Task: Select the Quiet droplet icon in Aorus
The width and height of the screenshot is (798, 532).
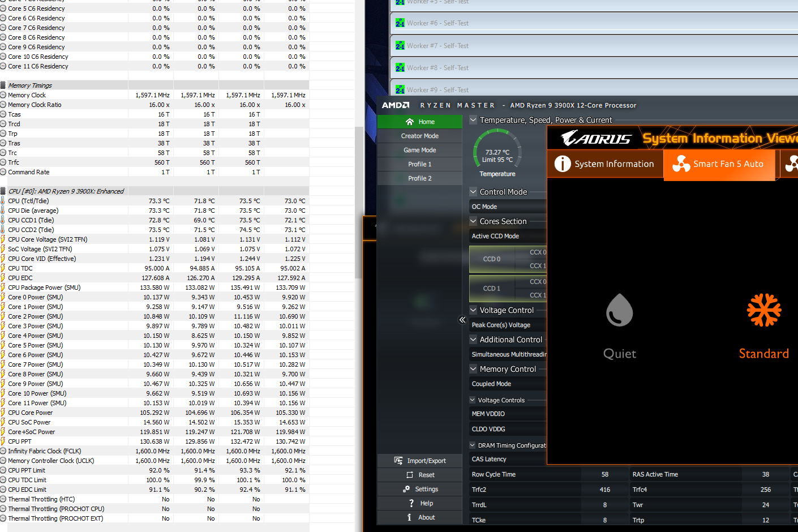Action: pos(620,310)
